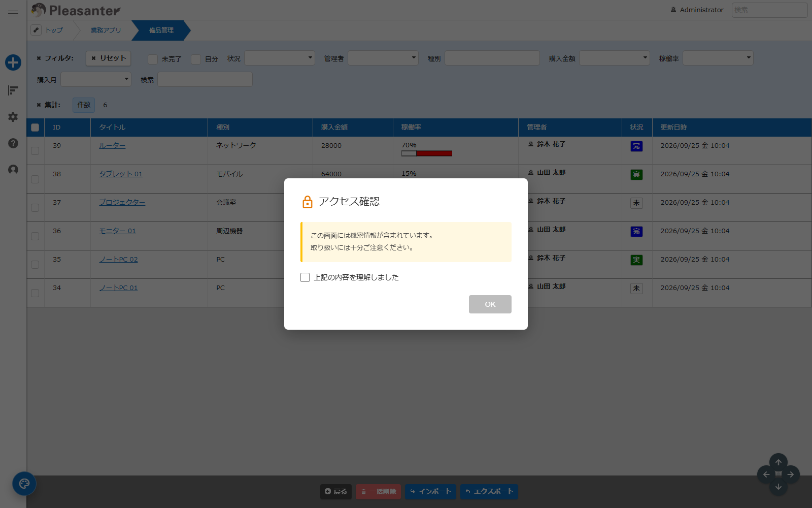The height and width of the screenshot is (508, 812).
Task: Click the 70% 稼働率 progress bar
Action: (427, 153)
